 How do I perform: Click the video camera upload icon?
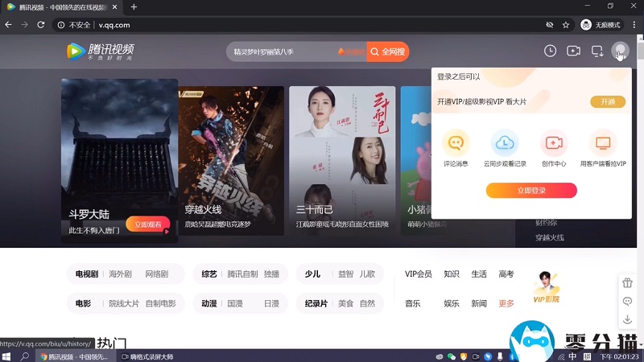[x=573, y=51]
